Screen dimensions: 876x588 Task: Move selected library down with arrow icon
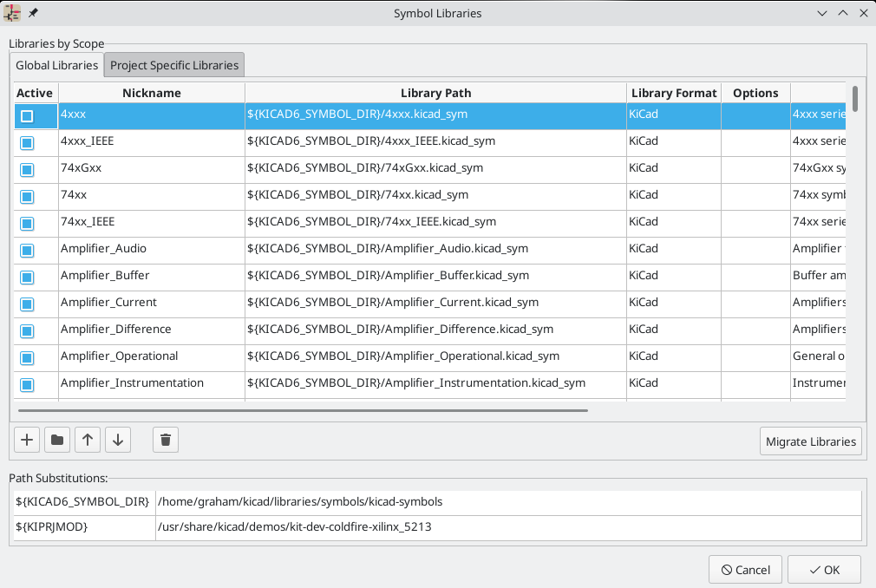point(118,441)
